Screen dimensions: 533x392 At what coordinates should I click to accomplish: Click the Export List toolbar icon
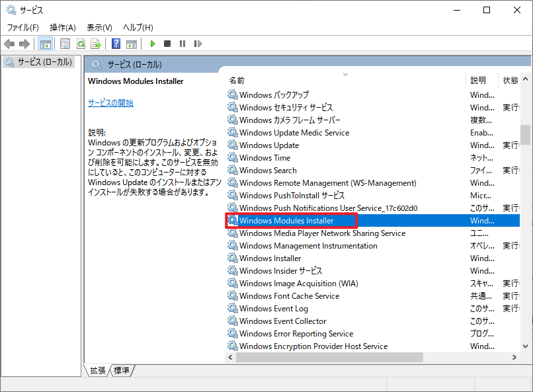pos(96,44)
